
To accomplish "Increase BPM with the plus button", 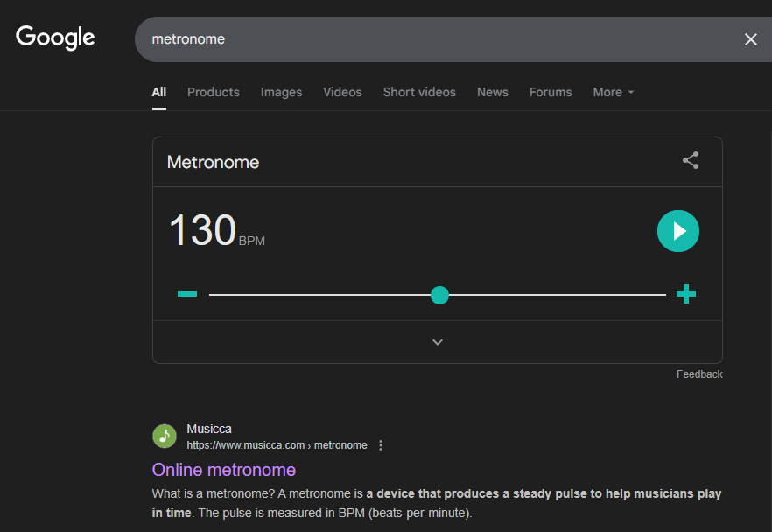I will [x=686, y=294].
